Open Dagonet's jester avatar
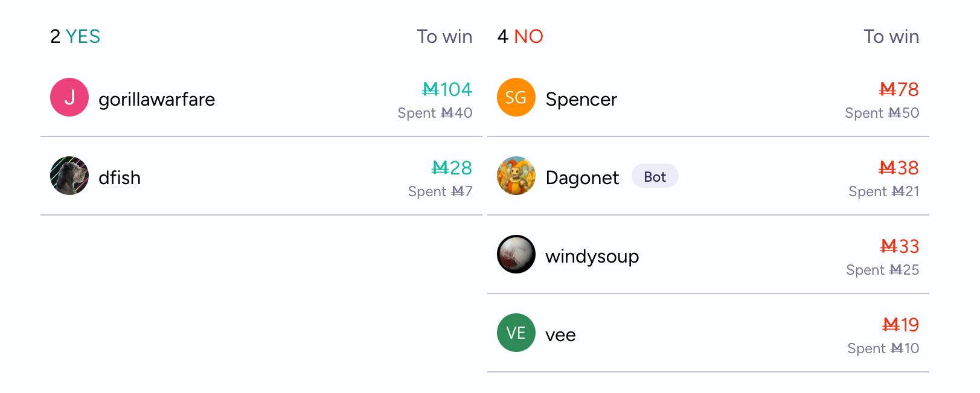Screen dimensions: 980x393 [x=516, y=176]
